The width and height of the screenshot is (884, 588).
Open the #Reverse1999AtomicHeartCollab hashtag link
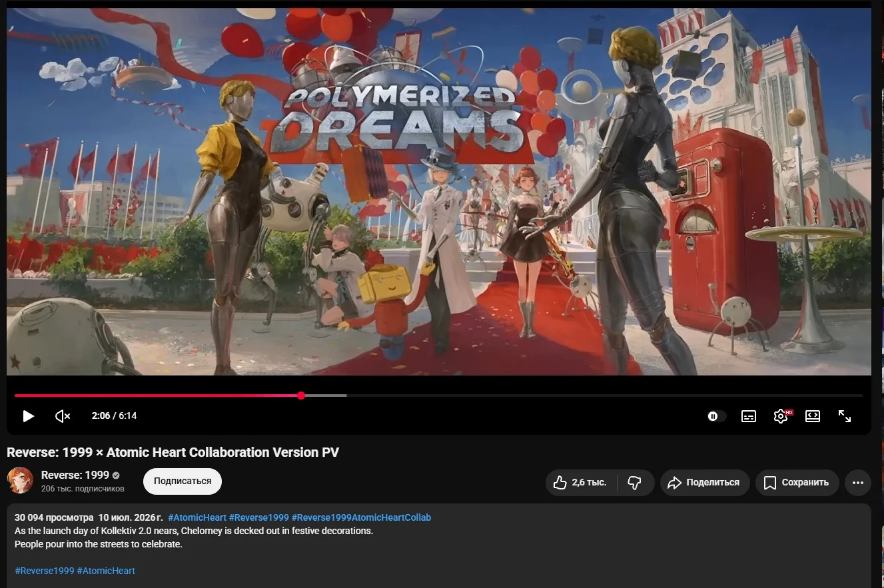coord(361,517)
